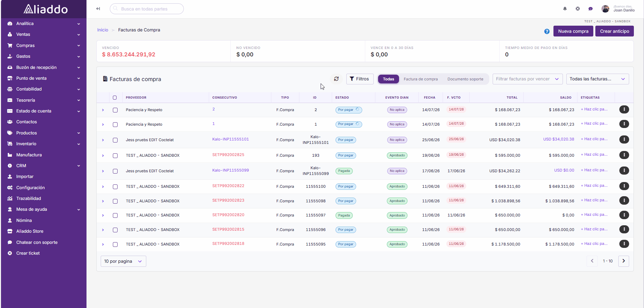Click the 'Busca en todas partes' search field
This screenshot has height=308, width=644.
point(147,9)
